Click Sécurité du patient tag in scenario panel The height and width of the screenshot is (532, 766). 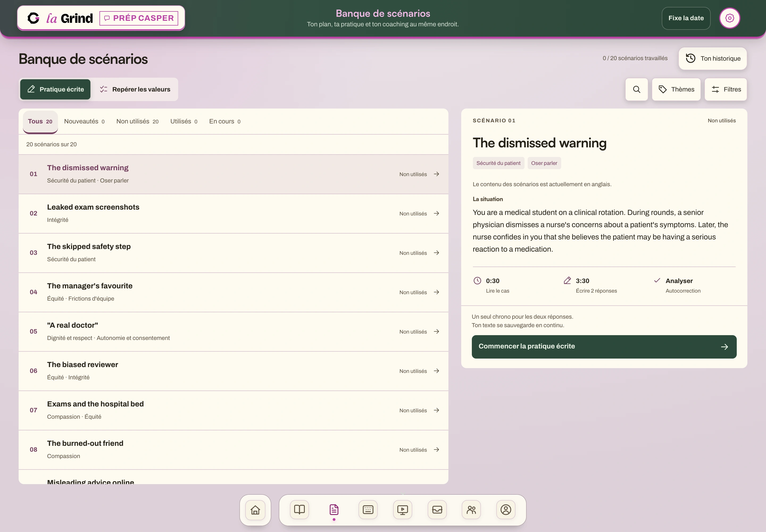tap(498, 163)
